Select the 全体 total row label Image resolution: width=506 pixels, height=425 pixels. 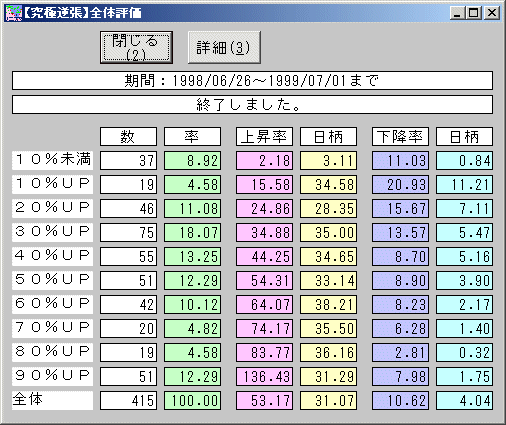(x=53, y=400)
